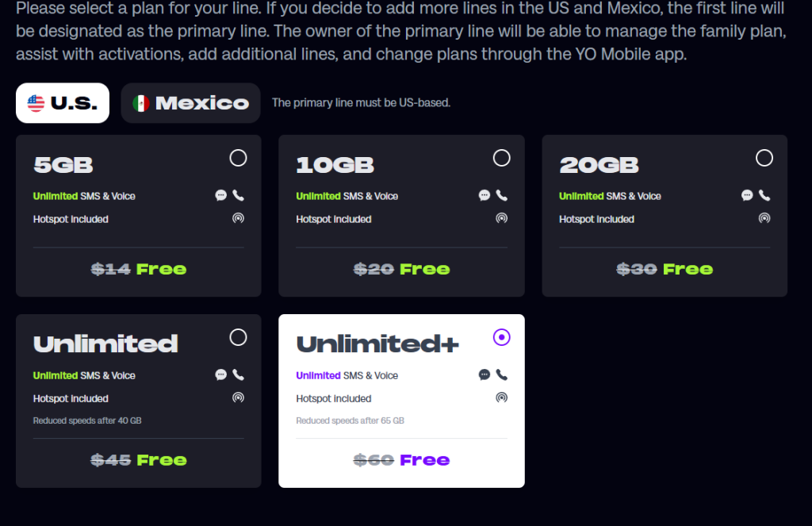Click the hotspot icon in the 5GB plan
This screenshot has width=812, height=526.
click(238, 218)
